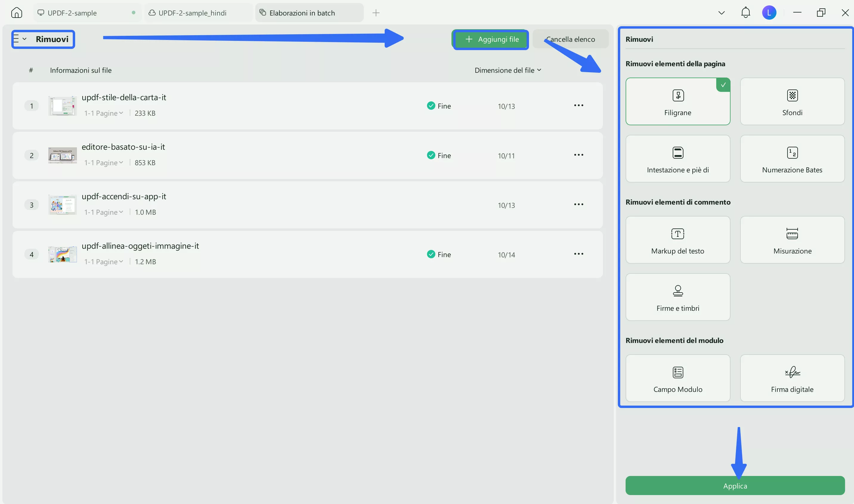The image size is (854, 504).
Task: Open more options for editore-basato-su-ia-it
Action: (578, 155)
